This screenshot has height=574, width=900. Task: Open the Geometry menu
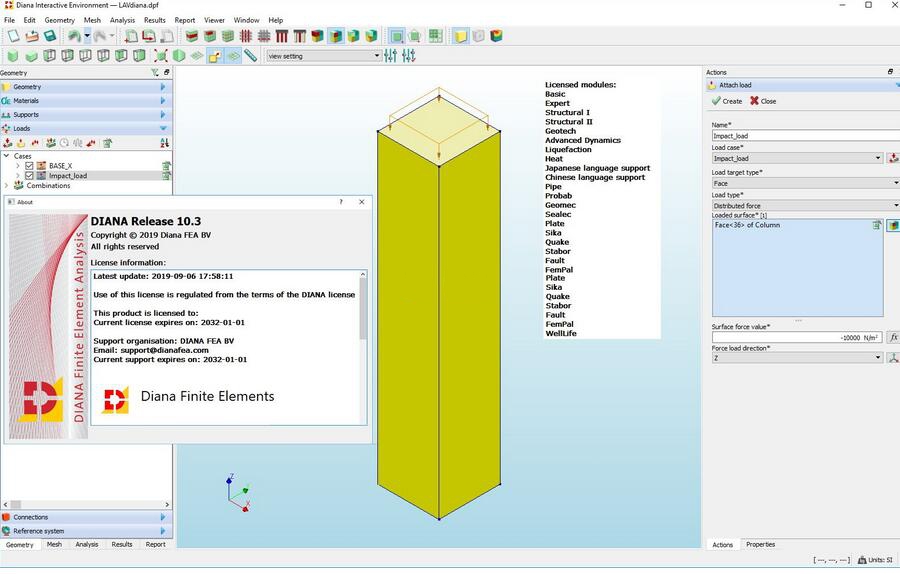click(x=60, y=20)
